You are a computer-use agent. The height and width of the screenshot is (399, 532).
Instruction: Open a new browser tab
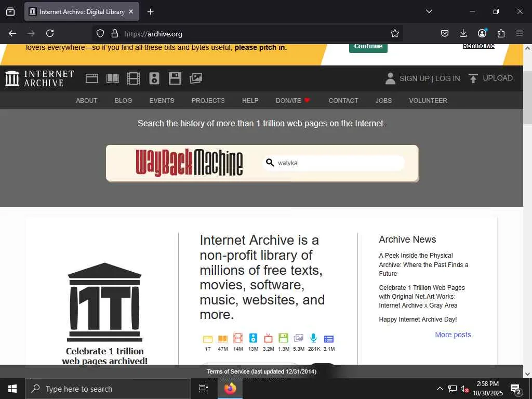click(x=150, y=12)
